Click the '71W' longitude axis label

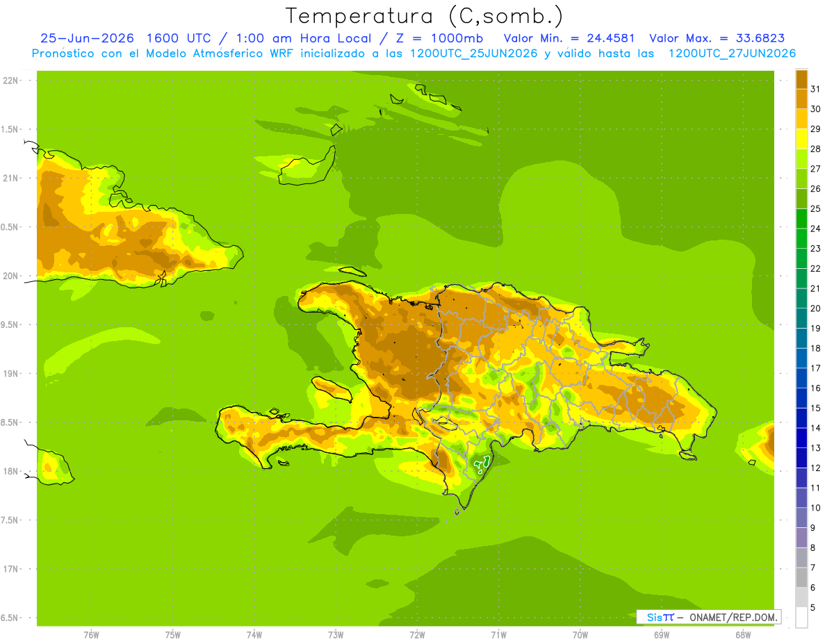click(498, 634)
